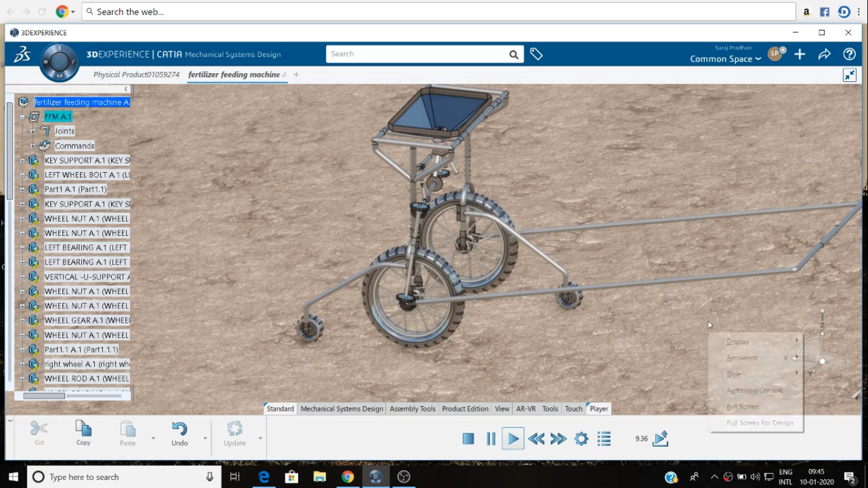Viewport: 868px width, 488px height.
Task: Click the Paste tool
Action: 128,433
